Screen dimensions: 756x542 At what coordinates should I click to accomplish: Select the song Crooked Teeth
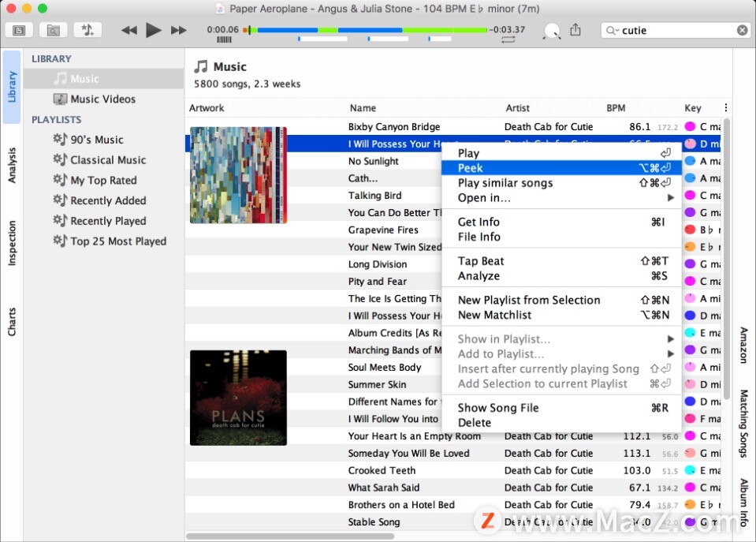pos(382,470)
